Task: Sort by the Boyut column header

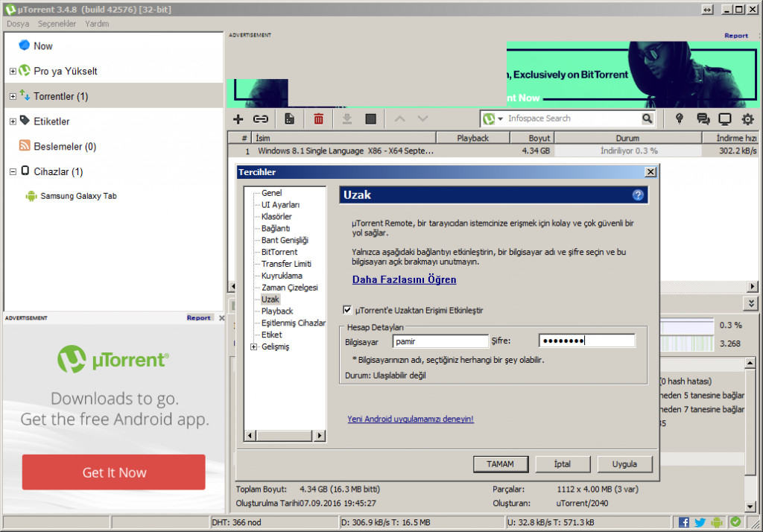Action: [x=532, y=138]
